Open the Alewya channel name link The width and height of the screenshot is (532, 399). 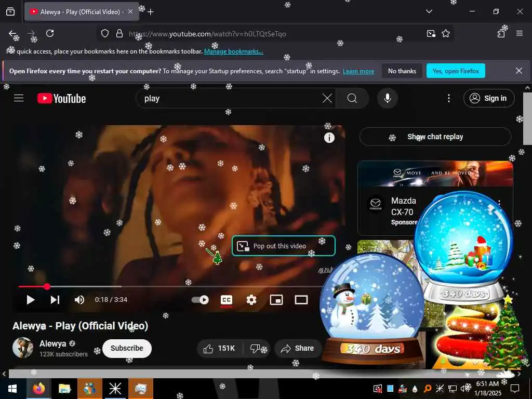52,344
